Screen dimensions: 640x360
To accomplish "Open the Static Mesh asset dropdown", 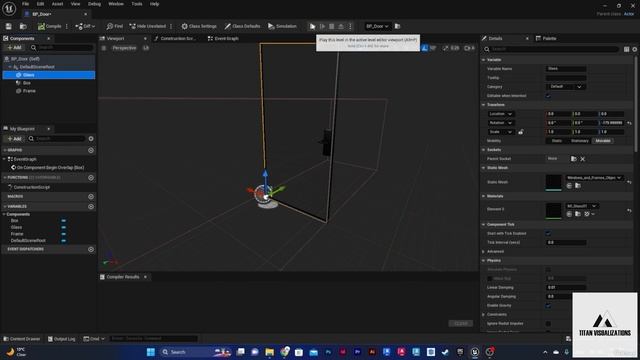I will click(x=594, y=178).
